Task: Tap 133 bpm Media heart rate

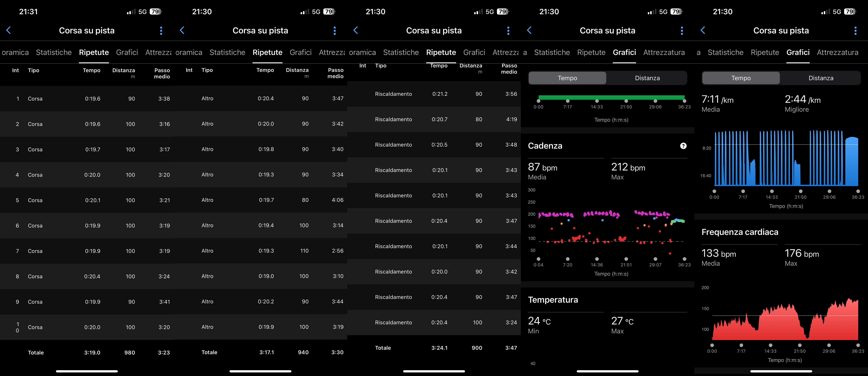Action: click(x=719, y=254)
